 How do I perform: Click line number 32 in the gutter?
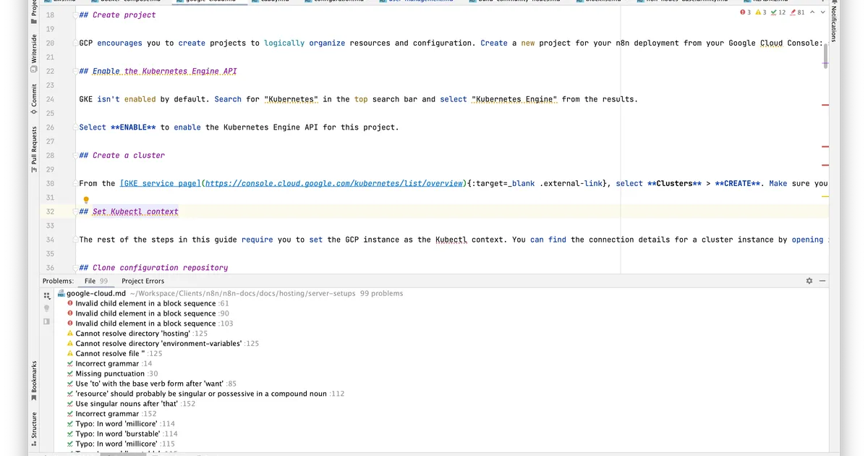(x=50, y=212)
